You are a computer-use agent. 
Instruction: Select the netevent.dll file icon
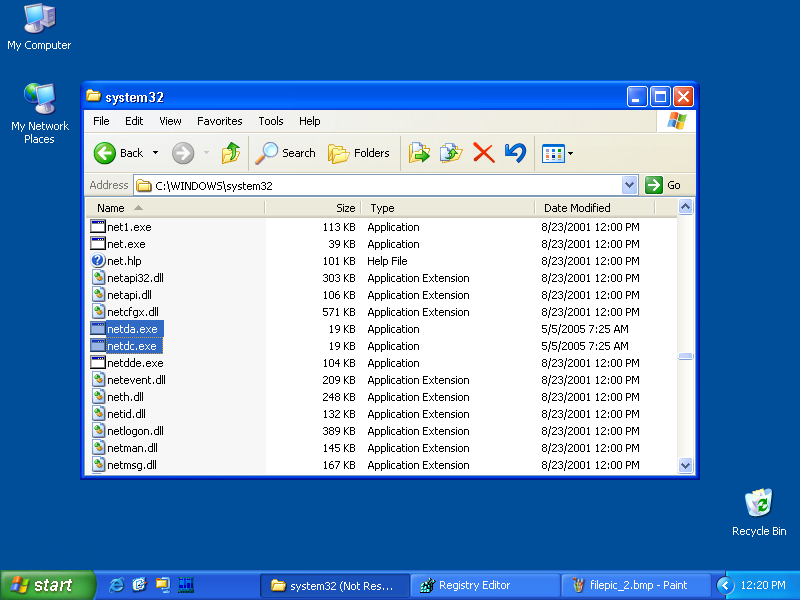coord(98,380)
